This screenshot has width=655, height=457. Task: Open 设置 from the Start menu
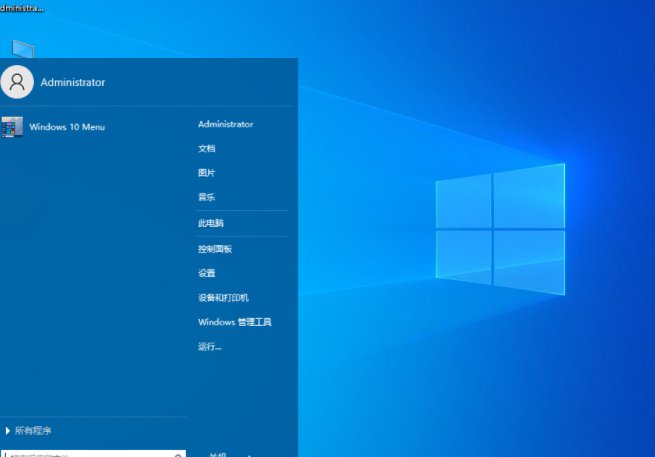click(x=206, y=273)
